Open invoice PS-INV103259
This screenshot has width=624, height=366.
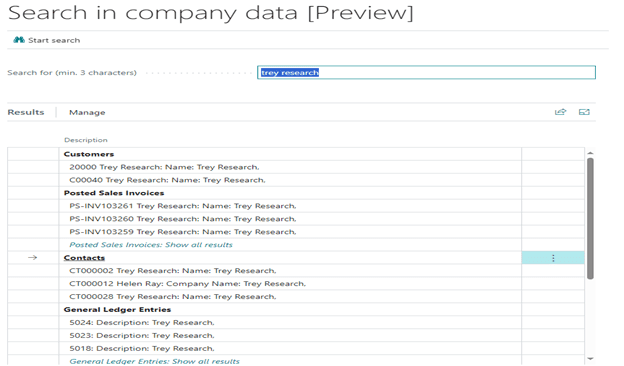pyautogui.click(x=183, y=232)
